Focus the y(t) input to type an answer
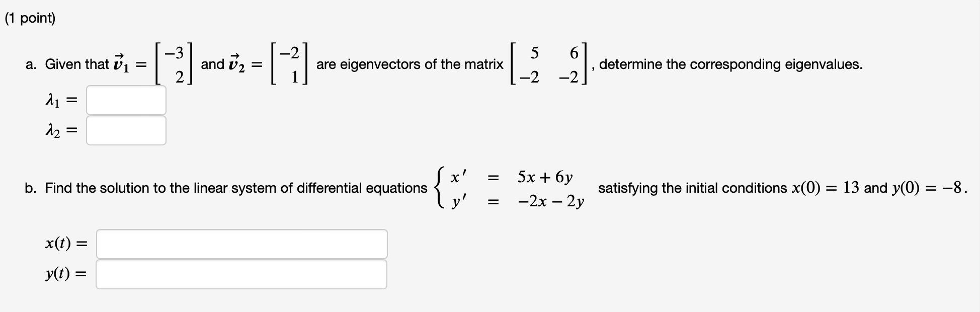980x312 pixels. point(241,275)
